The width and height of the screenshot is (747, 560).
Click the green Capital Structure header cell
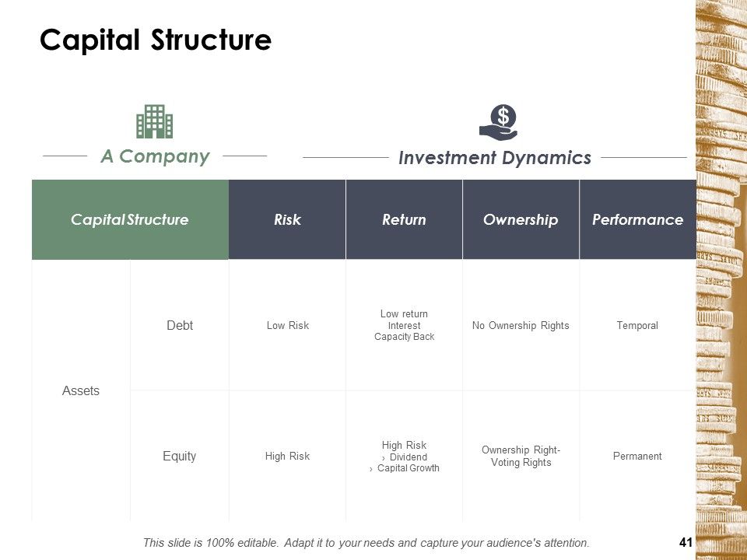pyautogui.click(x=130, y=219)
